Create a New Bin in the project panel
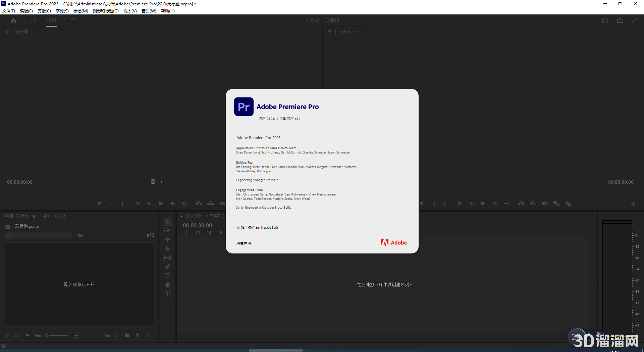The width and height of the screenshot is (644, 352). [x=127, y=335]
